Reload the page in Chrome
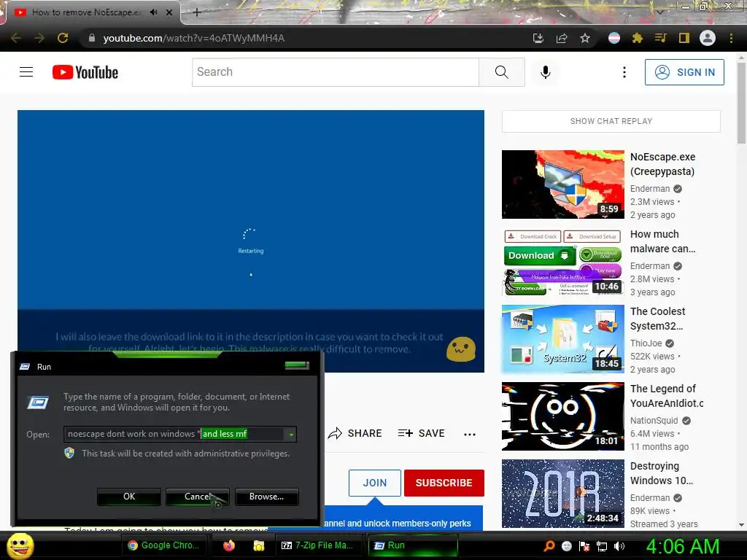The height and width of the screenshot is (560, 747). point(63,38)
